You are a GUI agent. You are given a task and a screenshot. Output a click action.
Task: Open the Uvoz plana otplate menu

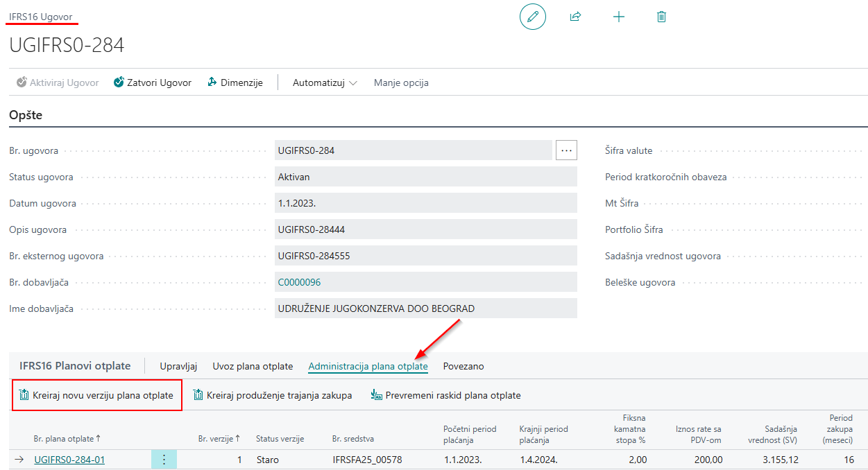(253, 366)
